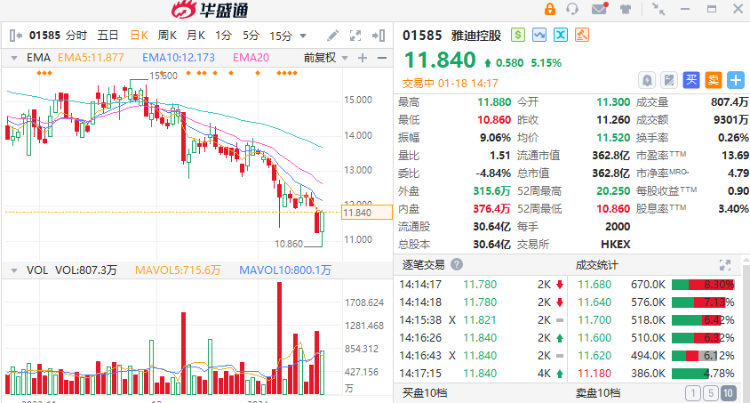
Task: Select the 15分 chart tab
Action: [281, 35]
